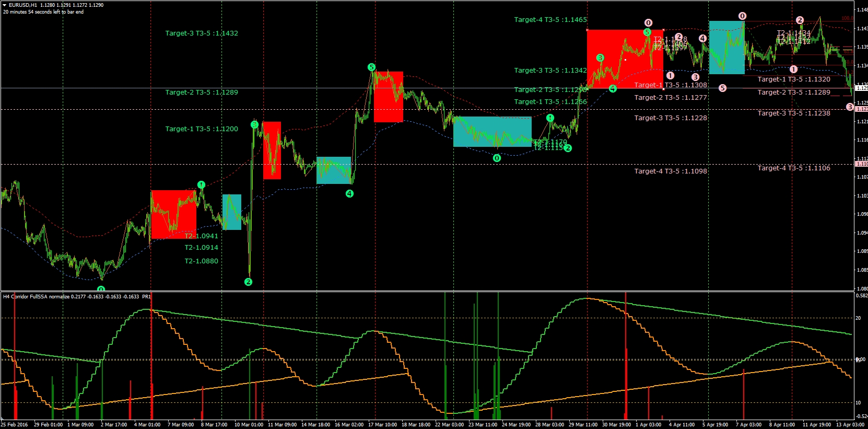Screen dimensions: 868x429
Task: Click the '20 minutes 54 seconds left to bar end' label
Action: pos(43,12)
